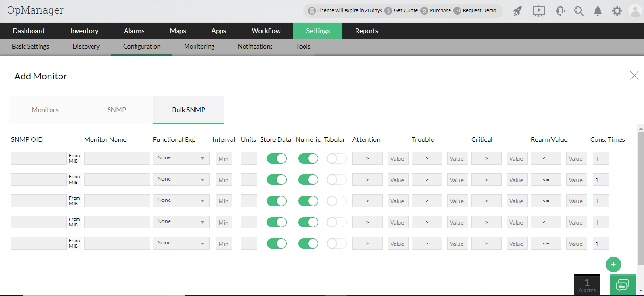
Task: Toggle Store Data in the first row
Action: [x=277, y=158]
